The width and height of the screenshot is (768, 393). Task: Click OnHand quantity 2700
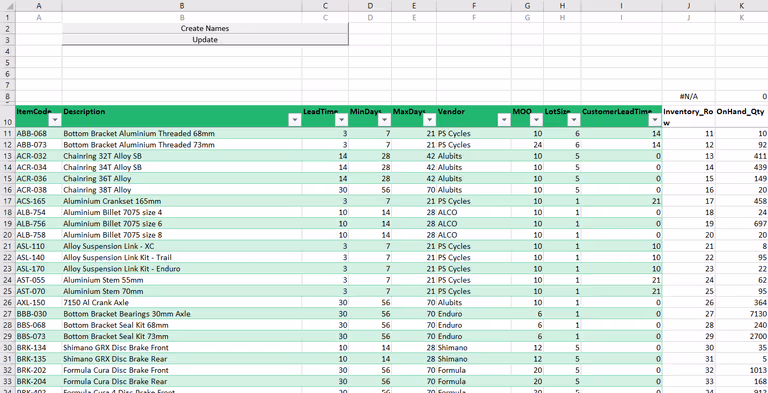[x=742, y=336]
